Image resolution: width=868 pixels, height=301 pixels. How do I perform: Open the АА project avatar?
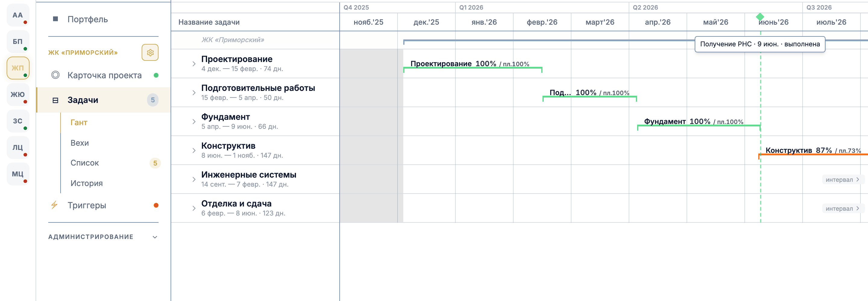pos(18,15)
